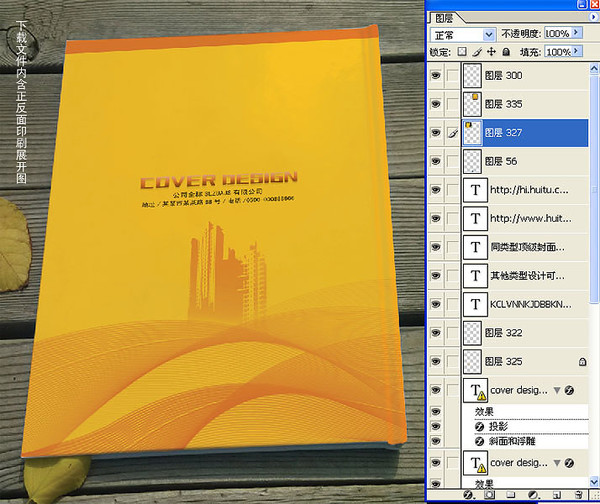Hide the 投影 drop shadow effect

(435, 427)
